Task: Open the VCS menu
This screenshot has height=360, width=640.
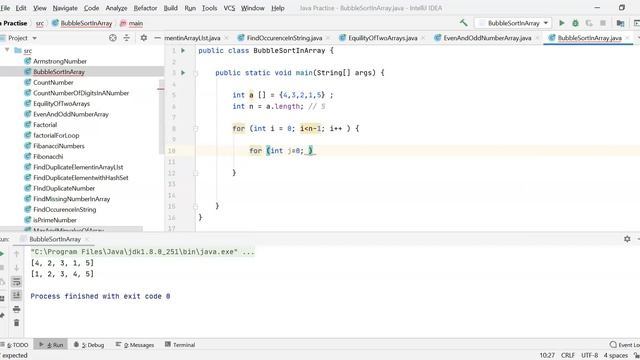Action: point(229,8)
